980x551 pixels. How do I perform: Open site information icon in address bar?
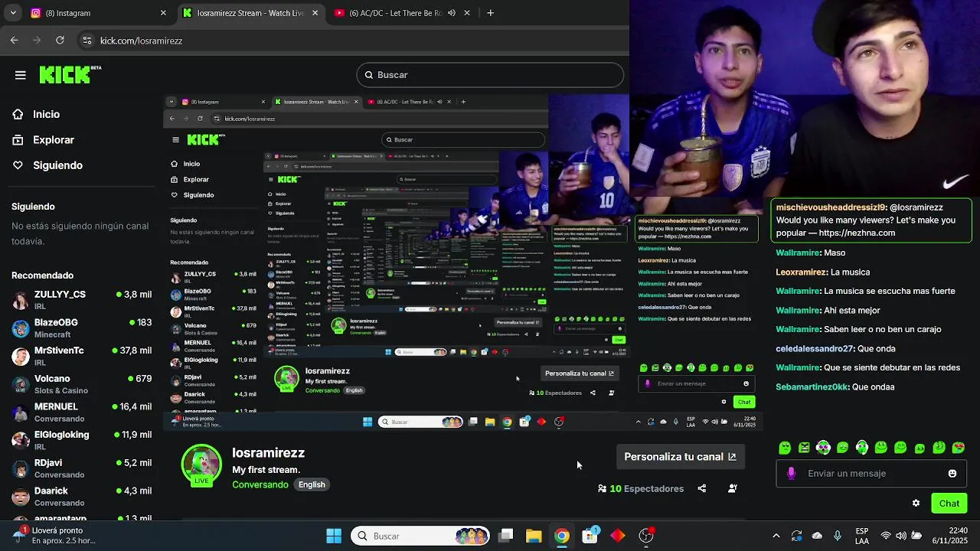[x=87, y=41]
